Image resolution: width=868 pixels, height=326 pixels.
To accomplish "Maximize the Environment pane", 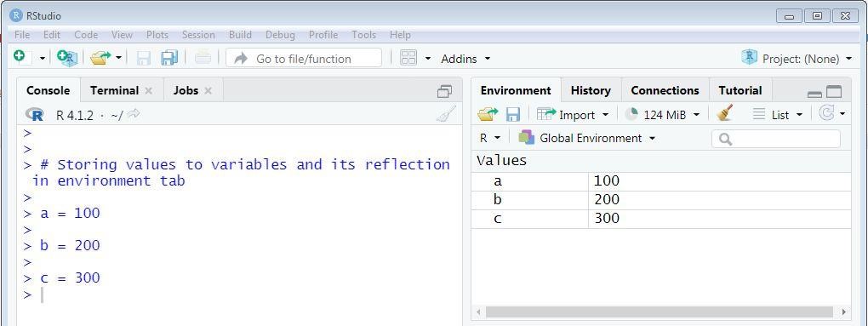I will 834,91.
